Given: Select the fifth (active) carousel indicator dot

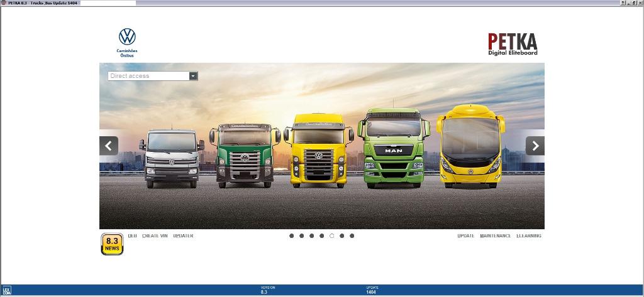Looking at the screenshot, I should click(332, 236).
